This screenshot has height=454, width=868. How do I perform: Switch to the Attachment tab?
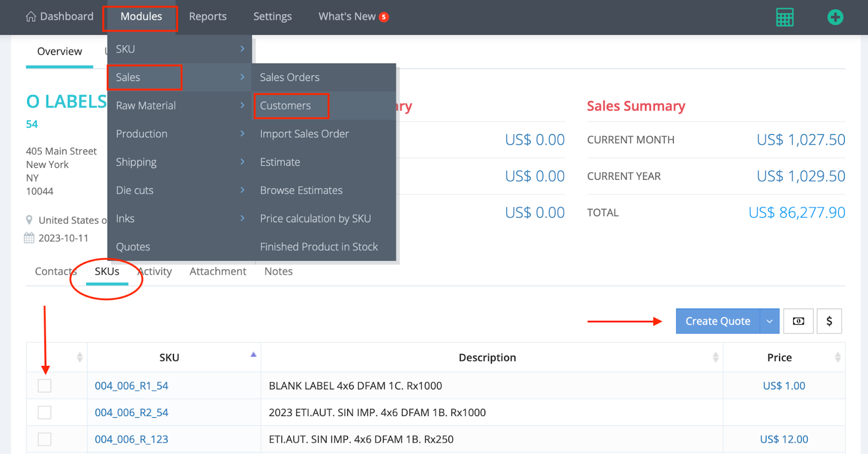pos(218,272)
